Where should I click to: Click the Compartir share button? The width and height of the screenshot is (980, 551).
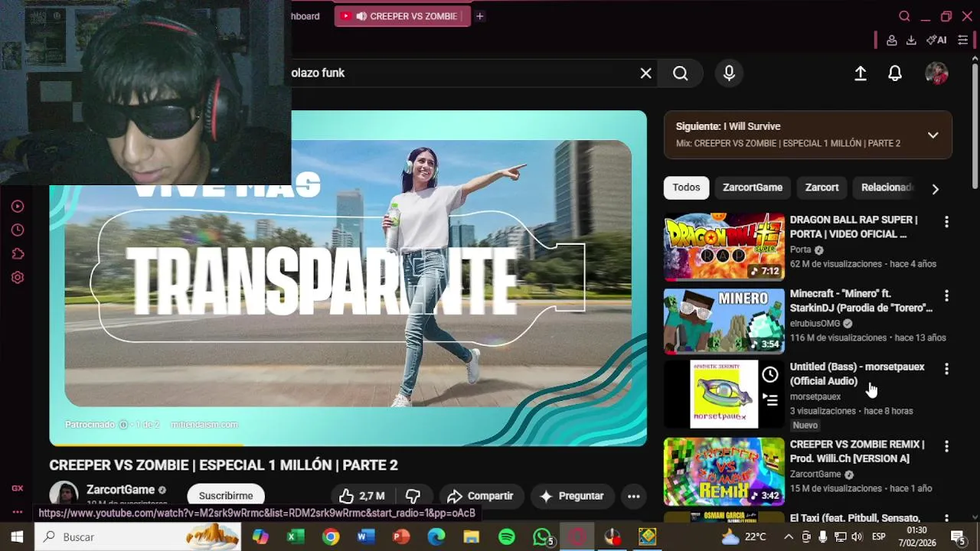tap(480, 496)
